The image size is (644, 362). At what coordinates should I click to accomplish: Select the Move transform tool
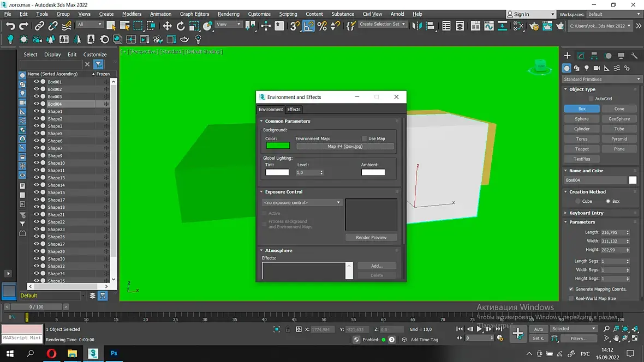point(167,26)
